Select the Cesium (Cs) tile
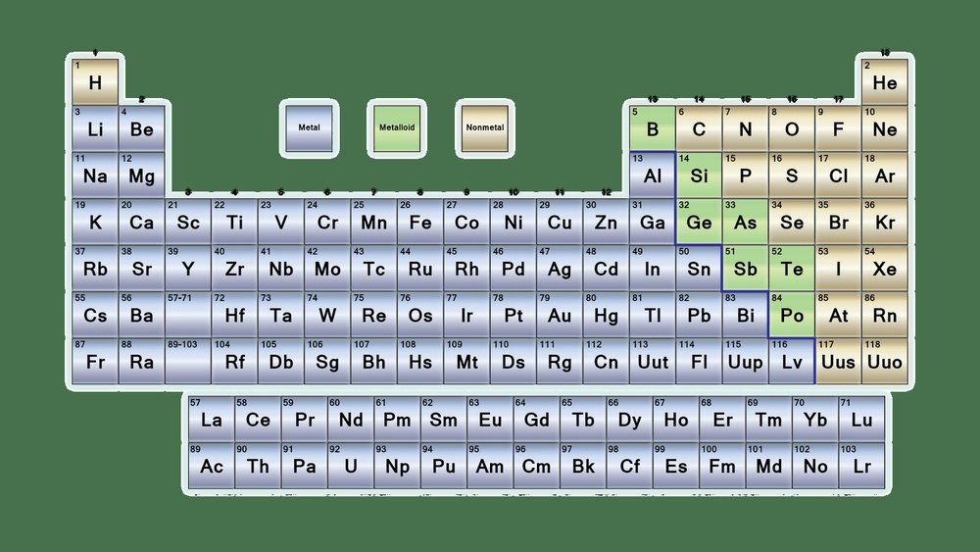Viewport: 980px width, 552px height. click(95, 315)
